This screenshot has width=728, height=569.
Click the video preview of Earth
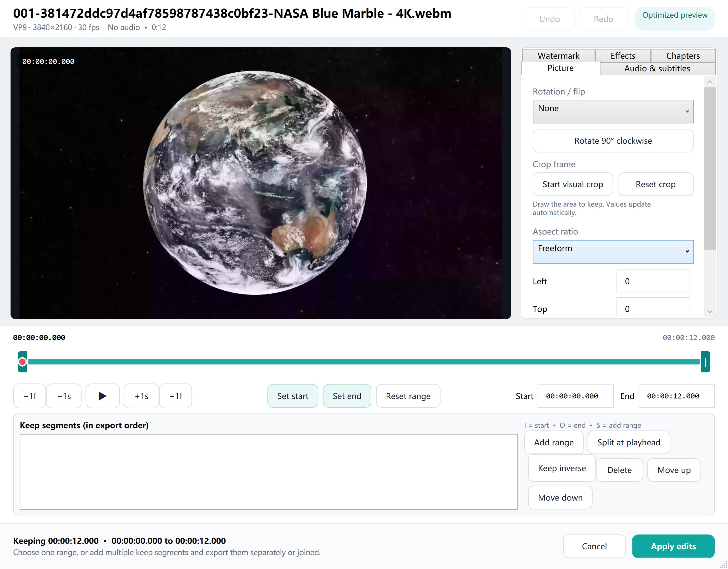click(x=261, y=183)
